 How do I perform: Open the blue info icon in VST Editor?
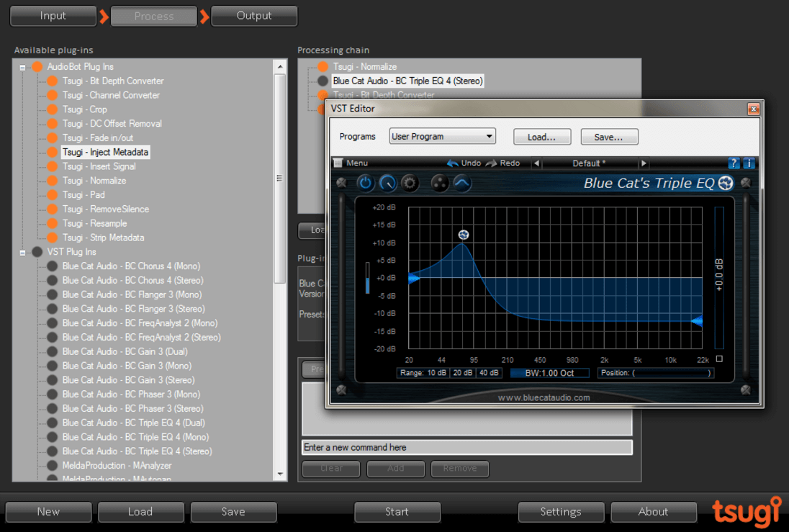point(748,163)
